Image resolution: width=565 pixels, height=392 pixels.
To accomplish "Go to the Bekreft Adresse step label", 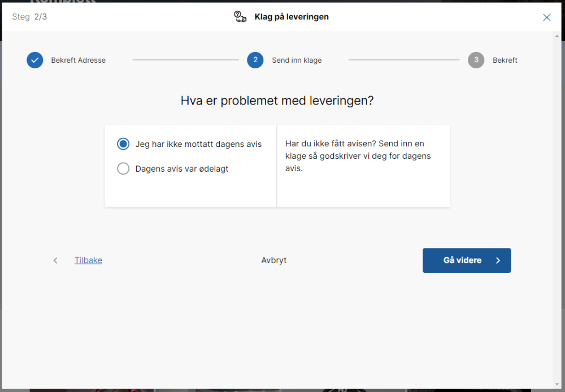I will (78, 60).
